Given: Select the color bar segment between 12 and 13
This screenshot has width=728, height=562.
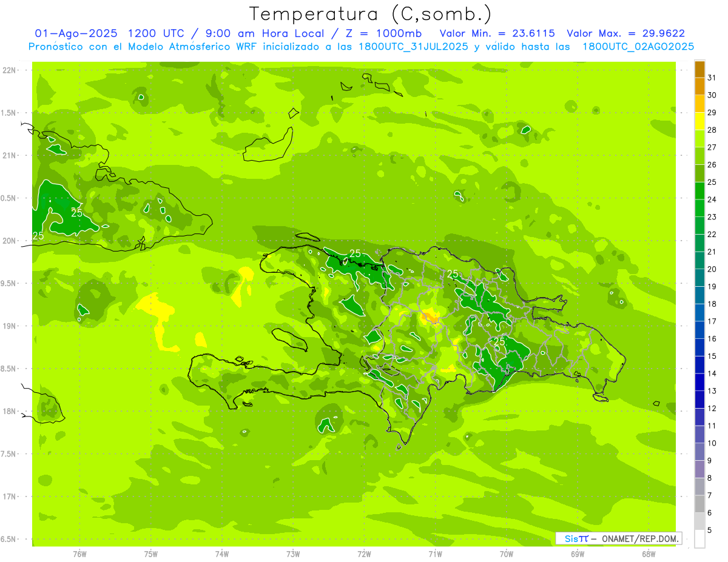Looking at the screenshot, I should coord(699,400).
